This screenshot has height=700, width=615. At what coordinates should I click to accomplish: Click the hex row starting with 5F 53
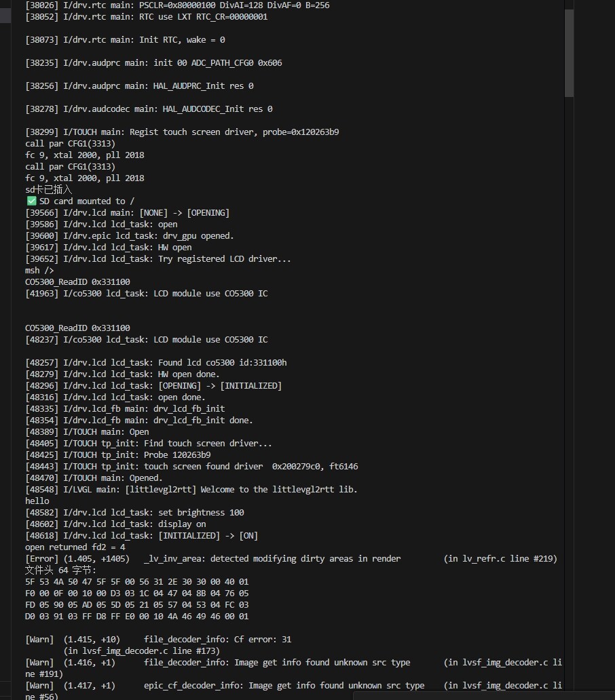pos(136,582)
